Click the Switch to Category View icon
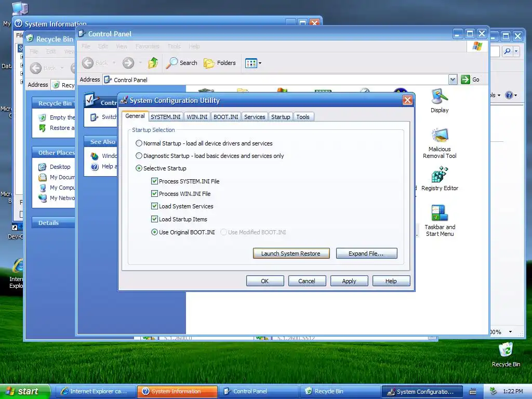532x399 pixels. [x=94, y=117]
